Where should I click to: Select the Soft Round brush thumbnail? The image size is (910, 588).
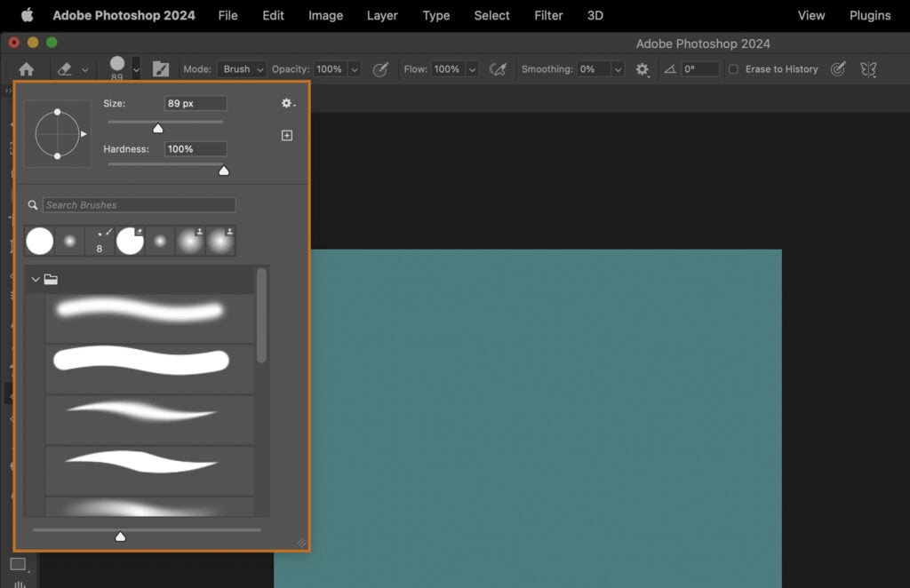[69, 240]
